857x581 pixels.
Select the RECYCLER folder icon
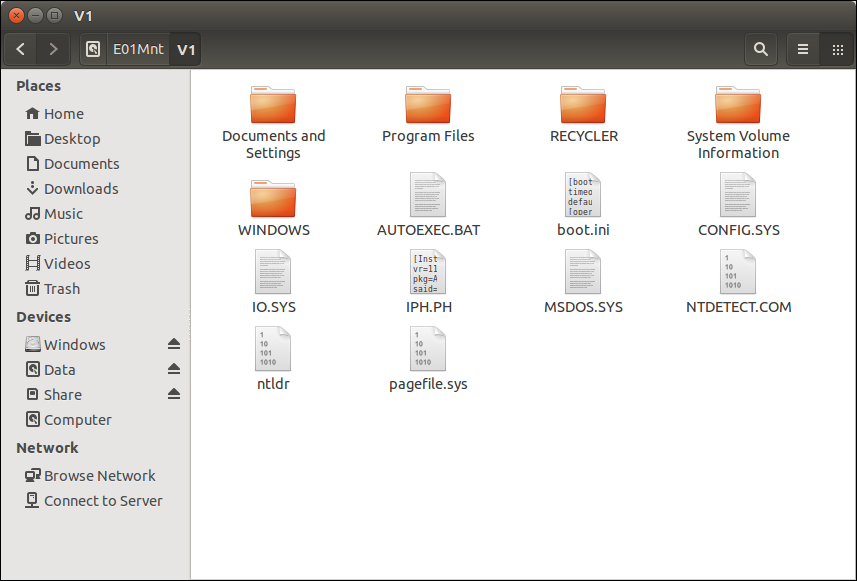pos(583,105)
